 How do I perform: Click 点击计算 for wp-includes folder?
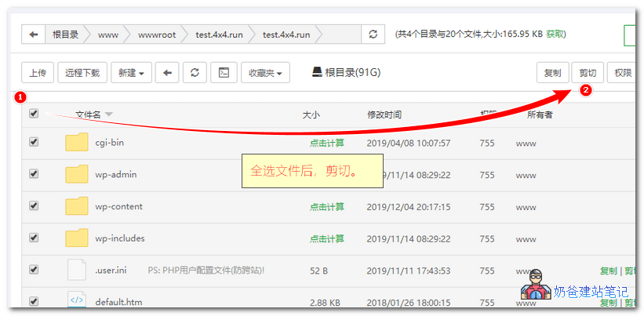coord(327,239)
